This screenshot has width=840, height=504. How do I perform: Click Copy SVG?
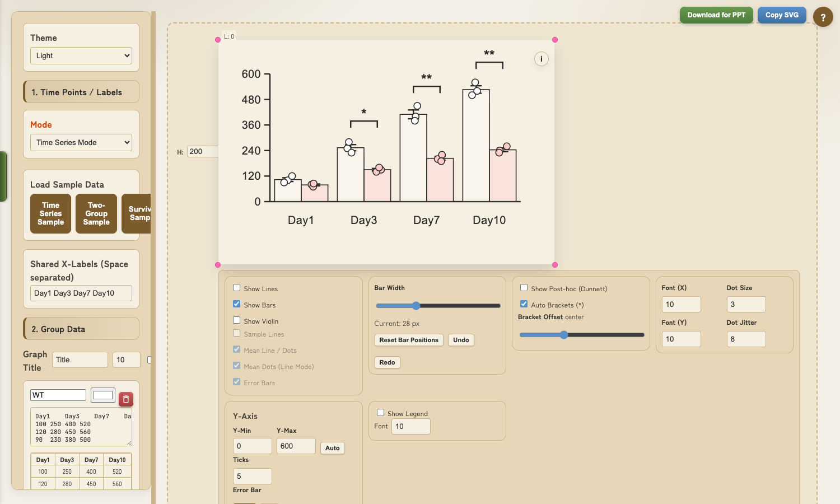tap(782, 15)
